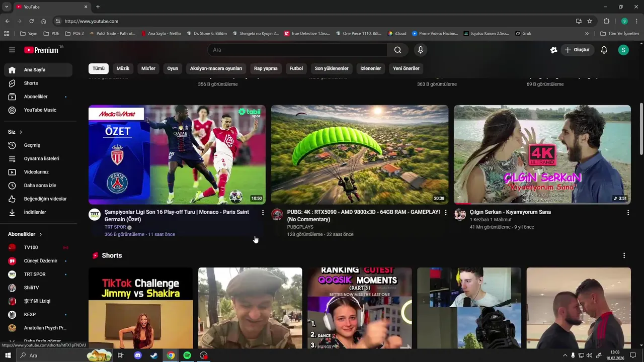The width and height of the screenshot is (644, 362).
Task: Play the Çılgın Serkan 4K thumbnail
Action: 542,154
